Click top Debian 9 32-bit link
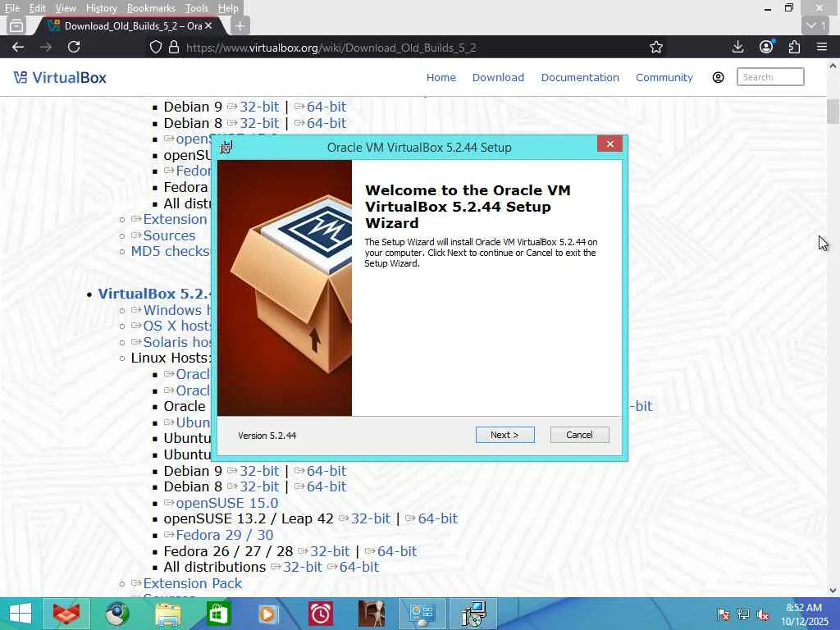The height and width of the screenshot is (630, 840). [x=259, y=107]
